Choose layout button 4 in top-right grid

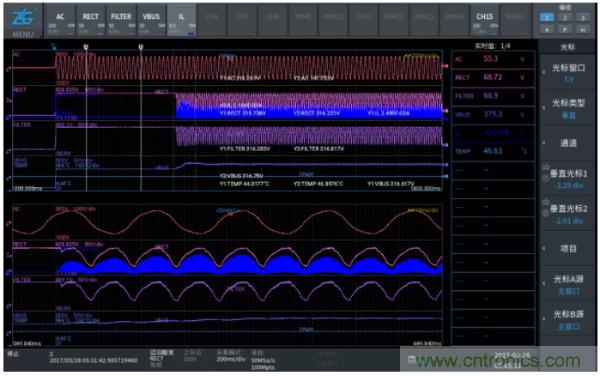546,29
